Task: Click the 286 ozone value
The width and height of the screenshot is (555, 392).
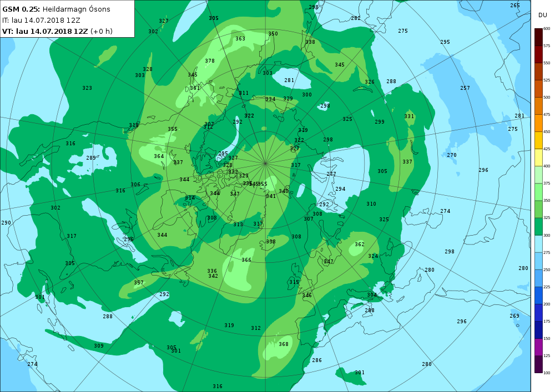Action: click(317, 360)
